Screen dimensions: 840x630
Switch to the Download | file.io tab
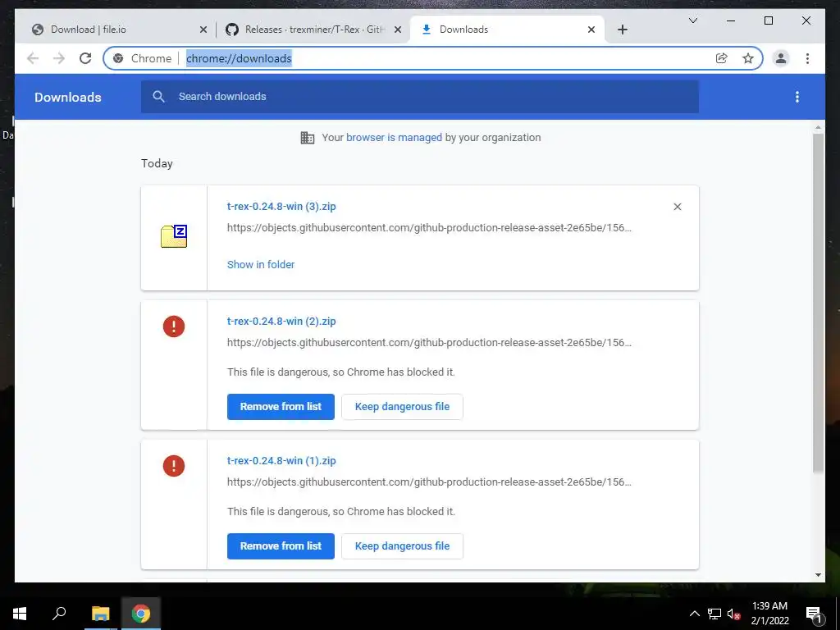click(x=115, y=30)
